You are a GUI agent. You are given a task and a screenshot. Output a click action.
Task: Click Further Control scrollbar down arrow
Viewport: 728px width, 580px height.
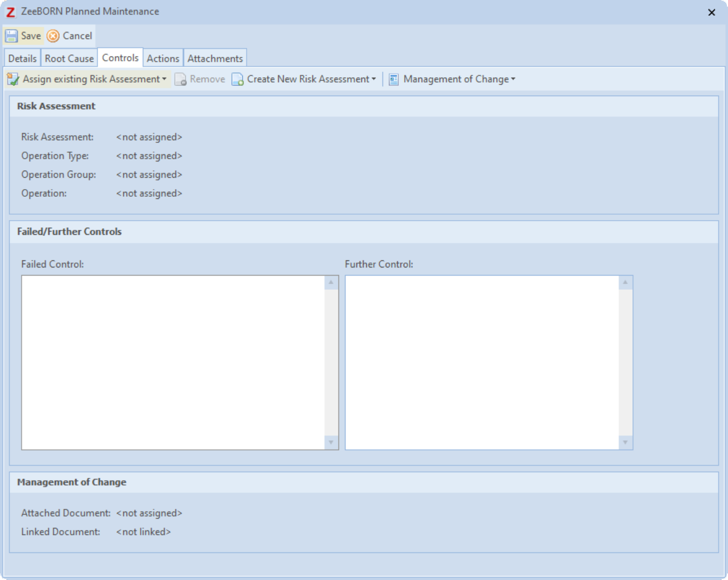[625, 442]
